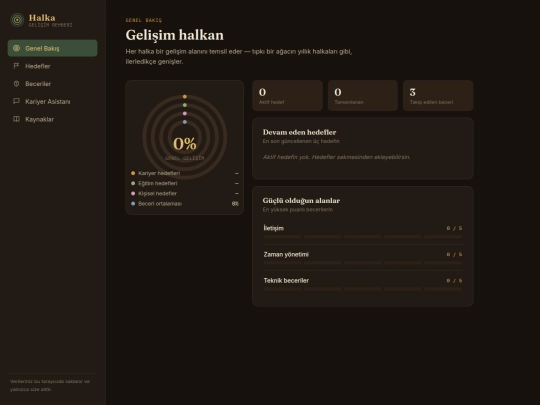Screen dimensions: 540x405
Task: Go to the Hedefler page
Action: 52,66
